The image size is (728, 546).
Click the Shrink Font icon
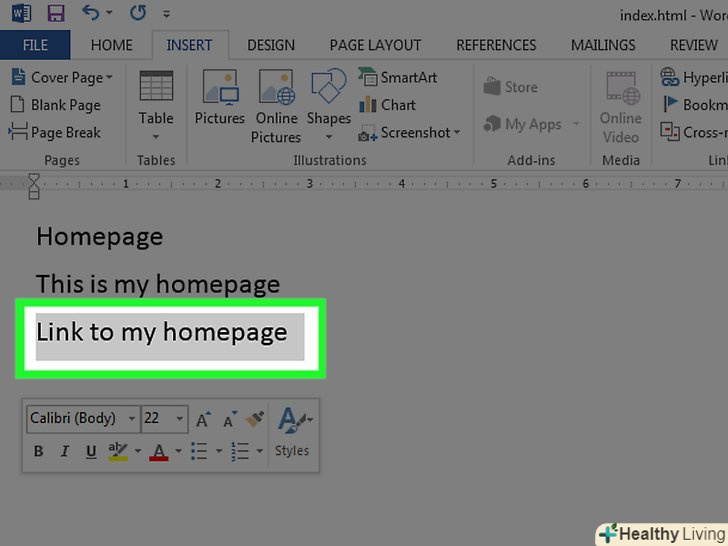(229, 420)
